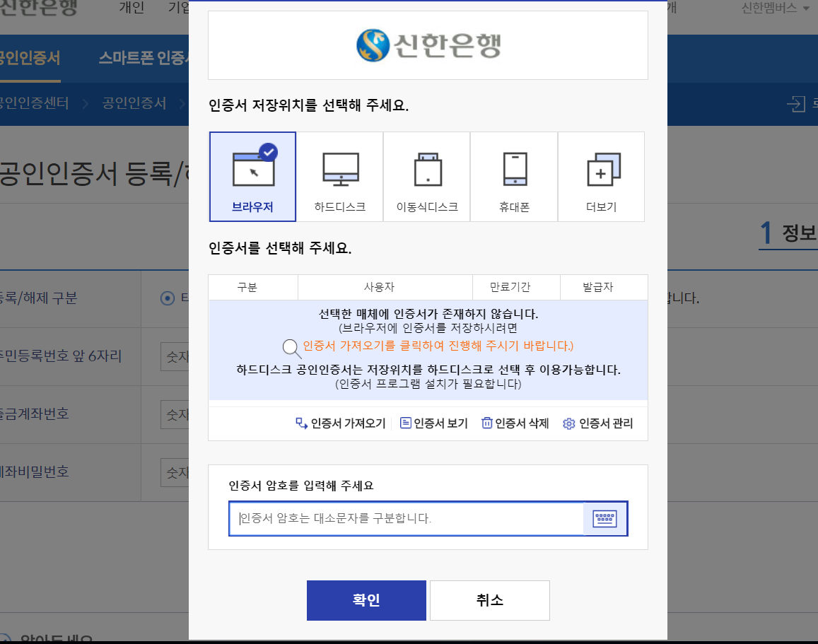
Task: Open the virtual keyboard icon
Action: coord(605,518)
